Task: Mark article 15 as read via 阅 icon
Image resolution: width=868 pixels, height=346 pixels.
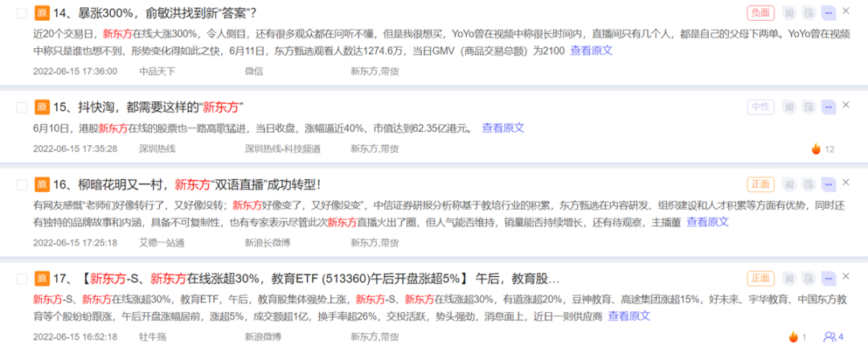Action: click(x=789, y=106)
